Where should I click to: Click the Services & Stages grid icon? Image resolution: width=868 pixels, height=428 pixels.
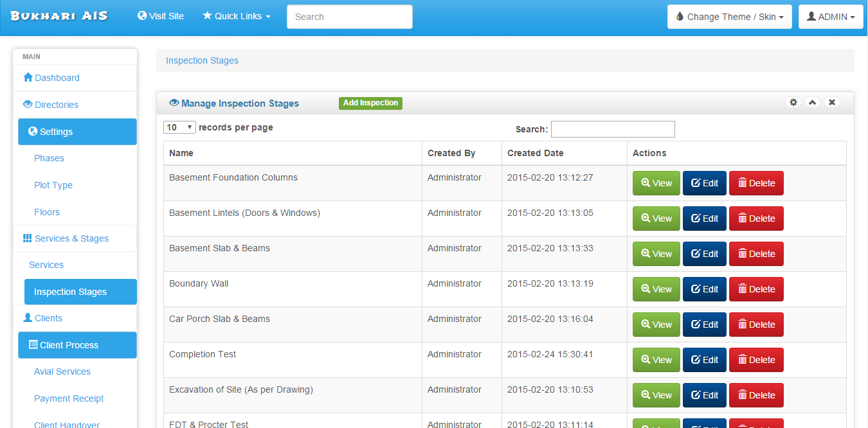pyautogui.click(x=28, y=238)
